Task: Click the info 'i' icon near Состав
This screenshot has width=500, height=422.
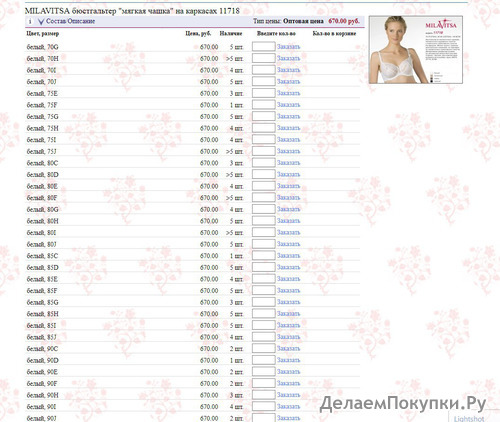Action: (x=30, y=21)
